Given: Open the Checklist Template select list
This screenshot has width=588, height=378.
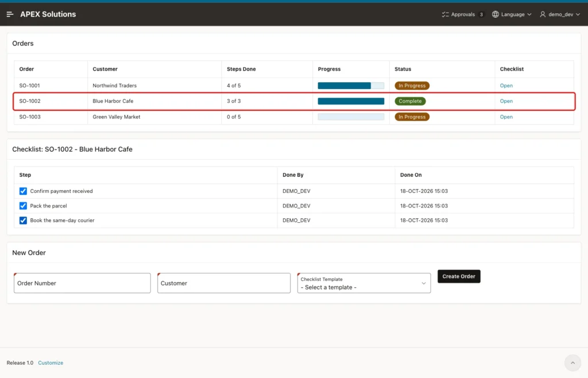Looking at the screenshot, I should coord(363,283).
